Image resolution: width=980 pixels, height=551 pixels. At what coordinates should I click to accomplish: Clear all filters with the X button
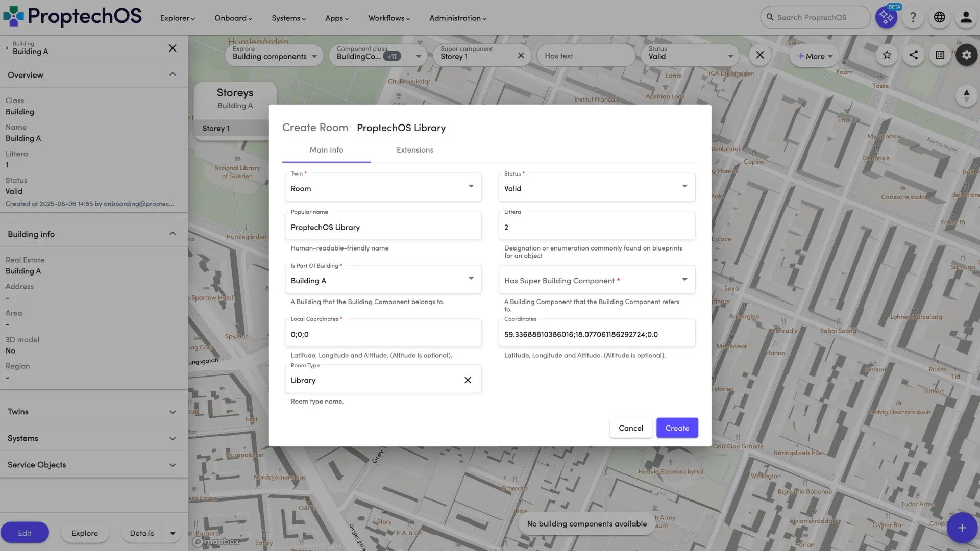click(x=759, y=55)
